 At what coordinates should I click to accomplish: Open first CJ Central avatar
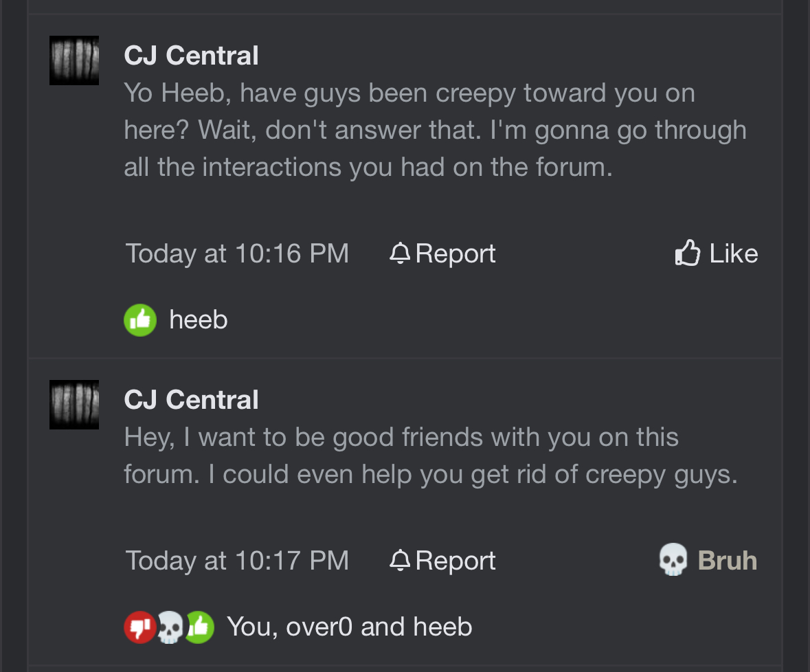[74, 60]
